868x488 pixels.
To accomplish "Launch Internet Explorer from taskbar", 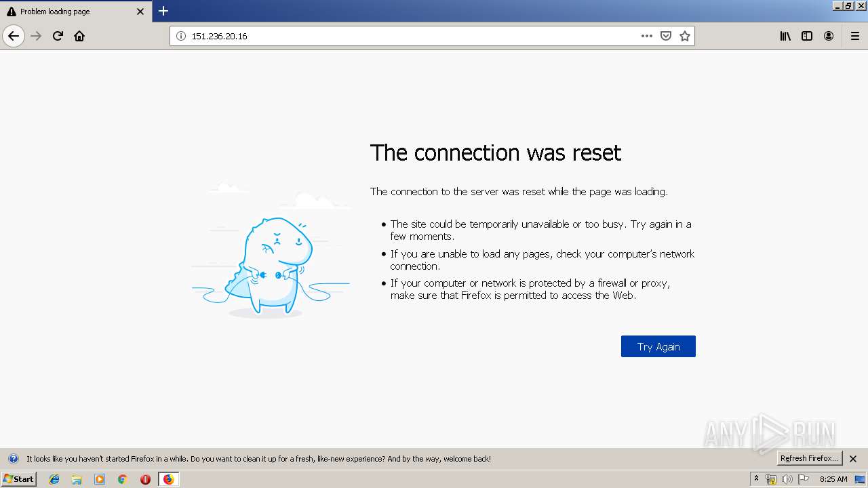I will (x=54, y=479).
